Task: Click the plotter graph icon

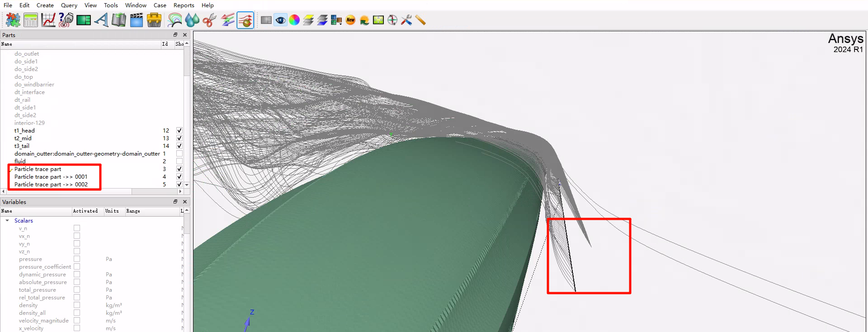Action: 48,20
